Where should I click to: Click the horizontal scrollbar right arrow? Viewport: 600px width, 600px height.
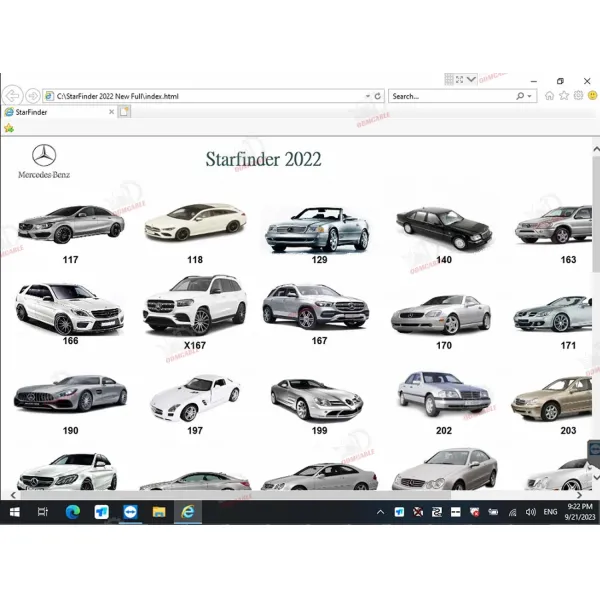579,495
